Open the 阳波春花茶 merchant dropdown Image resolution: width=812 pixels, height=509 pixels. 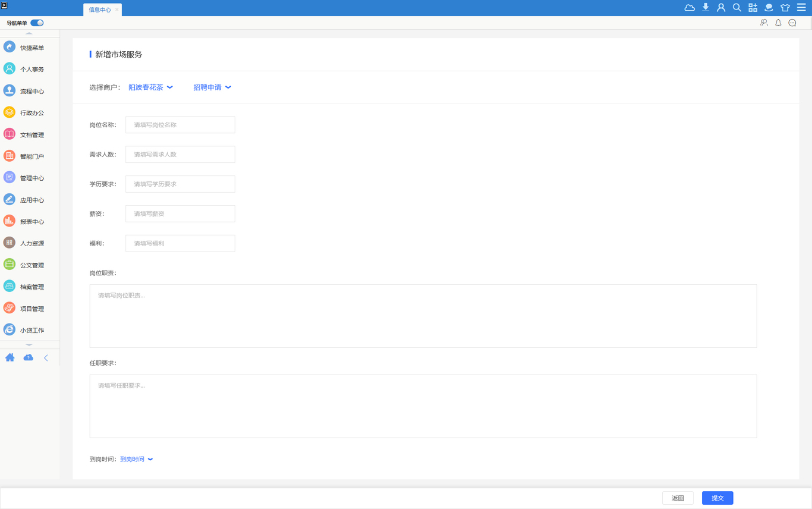(x=150, y=87)
